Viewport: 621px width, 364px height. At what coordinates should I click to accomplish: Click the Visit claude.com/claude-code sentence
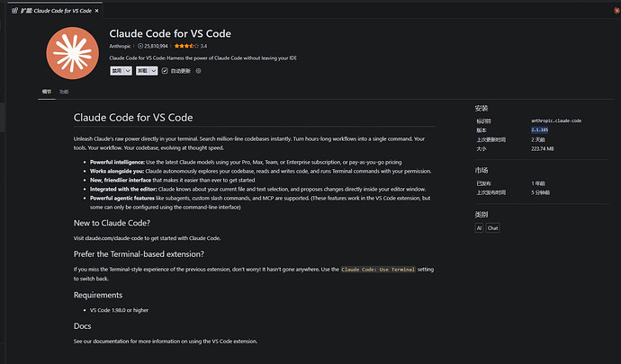click(x=147, y=238)
